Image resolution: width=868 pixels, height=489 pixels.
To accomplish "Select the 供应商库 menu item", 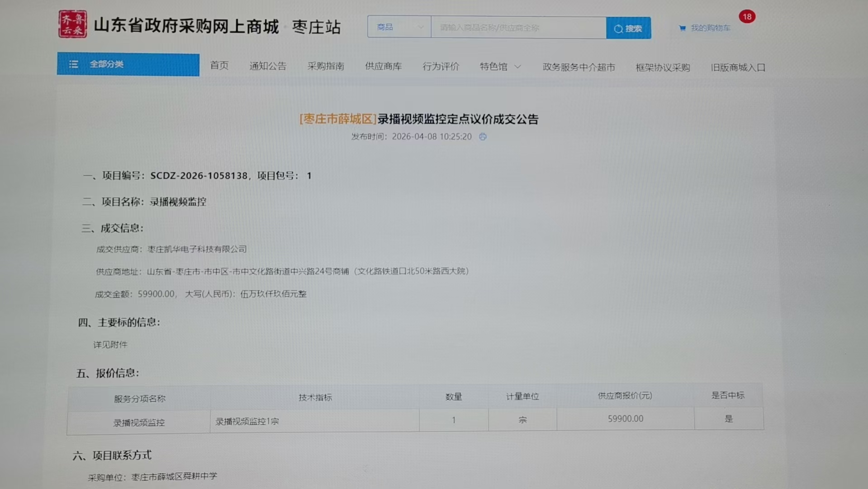I will tap(383, 67).
